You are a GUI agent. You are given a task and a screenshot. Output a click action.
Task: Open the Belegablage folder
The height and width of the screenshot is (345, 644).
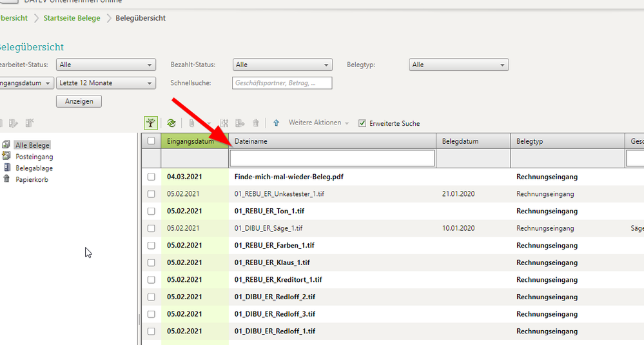click(34, 168)
